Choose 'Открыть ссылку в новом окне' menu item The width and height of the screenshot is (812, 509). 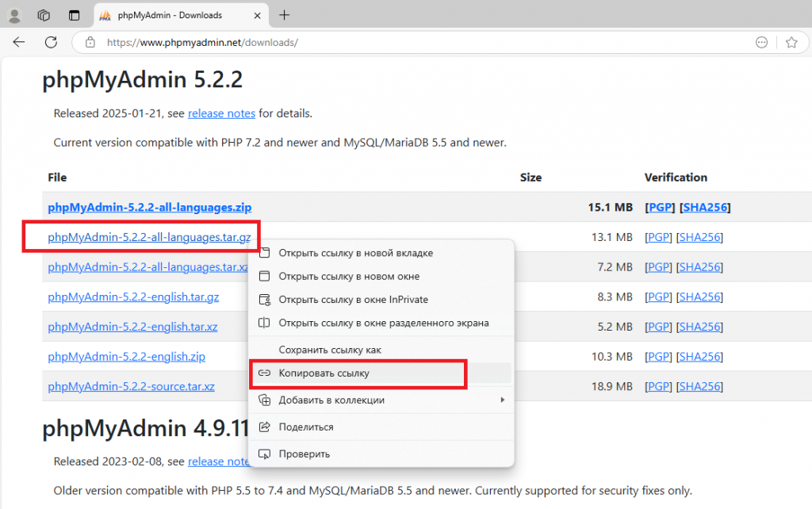pyautogui.click(x=381, y=277)
